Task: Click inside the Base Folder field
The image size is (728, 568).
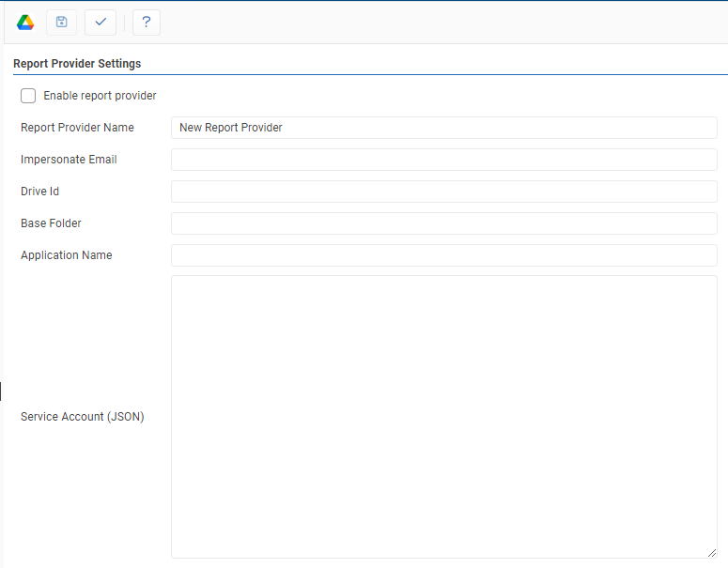Action: click(x=443, y=223)
